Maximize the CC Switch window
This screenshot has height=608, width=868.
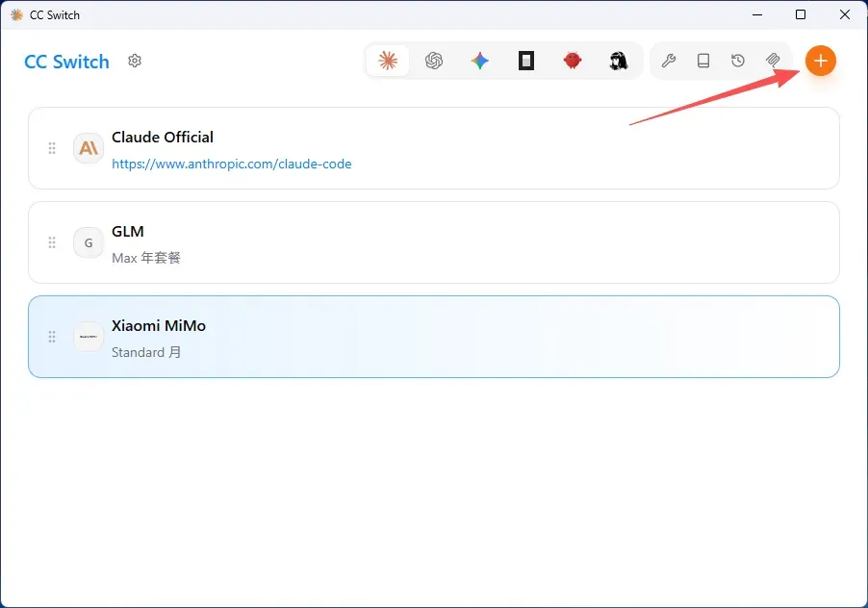[801, 15]
